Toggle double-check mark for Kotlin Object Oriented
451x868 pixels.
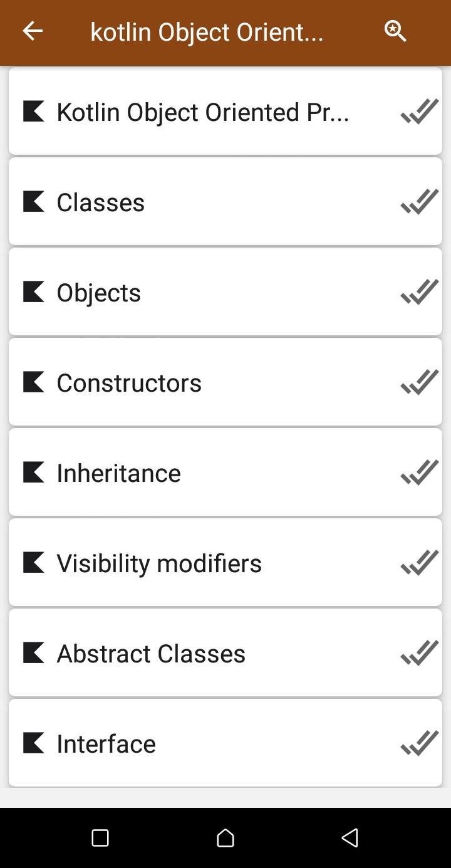pos(419,112)
